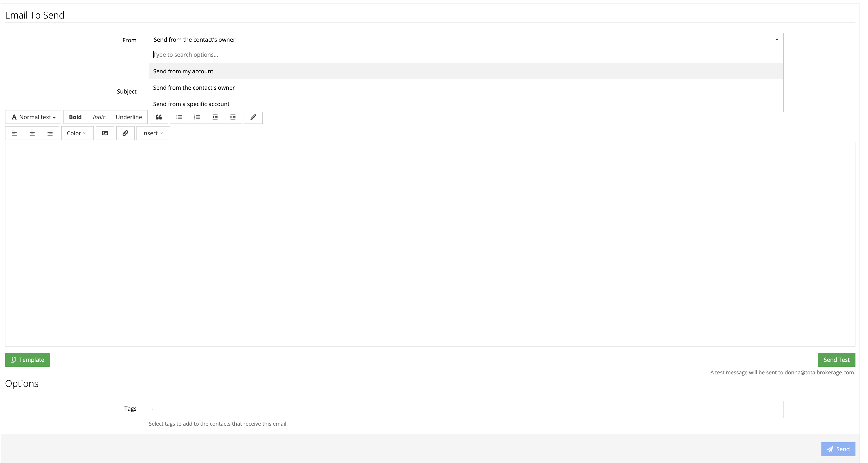Click the blockquote icon in the toolbar
Viewport: 868px width, 463px height.
[159, 117]
